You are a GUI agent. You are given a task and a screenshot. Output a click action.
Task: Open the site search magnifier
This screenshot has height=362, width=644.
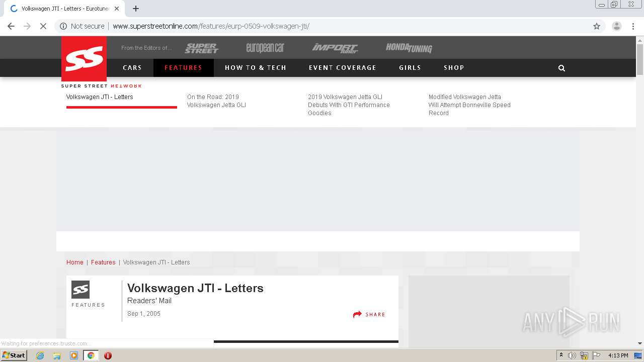tap(562, 68)
